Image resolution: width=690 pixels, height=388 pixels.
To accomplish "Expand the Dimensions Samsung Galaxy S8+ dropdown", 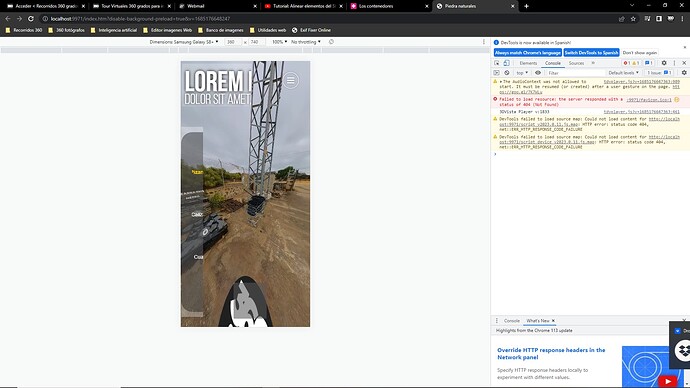I will pos(184,42).
